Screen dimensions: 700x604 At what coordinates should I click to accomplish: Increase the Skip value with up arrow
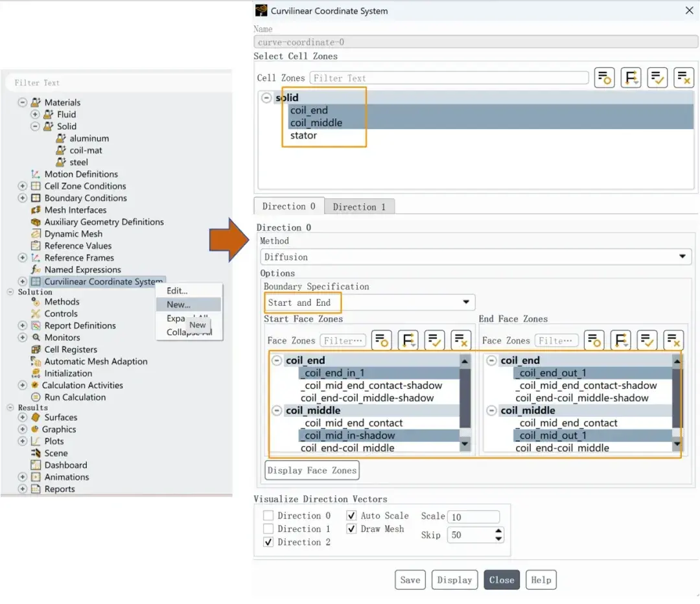click(498, 531)
